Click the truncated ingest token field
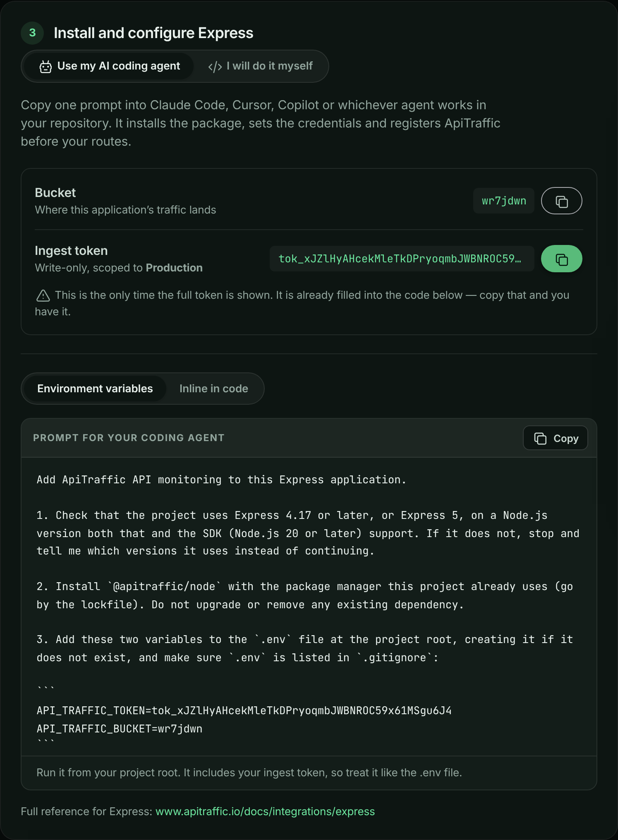Image resolution: width=618 pixels, height=840 pixels. 402,259
